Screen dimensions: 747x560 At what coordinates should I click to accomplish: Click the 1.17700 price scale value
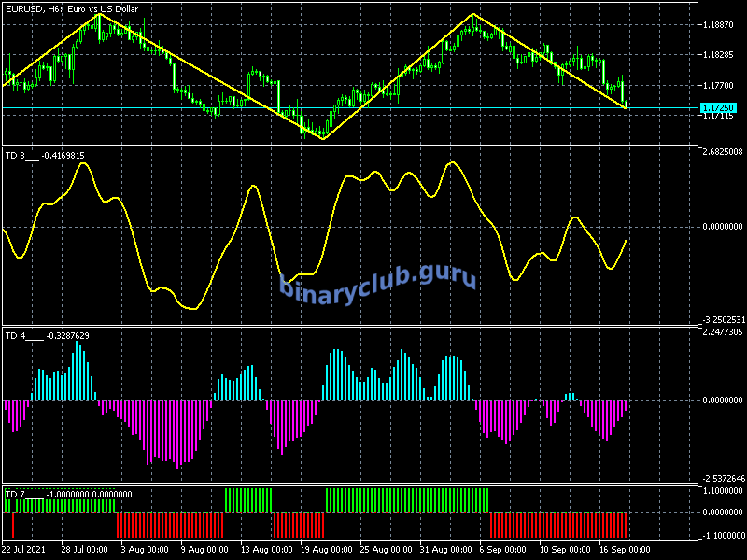720,86
